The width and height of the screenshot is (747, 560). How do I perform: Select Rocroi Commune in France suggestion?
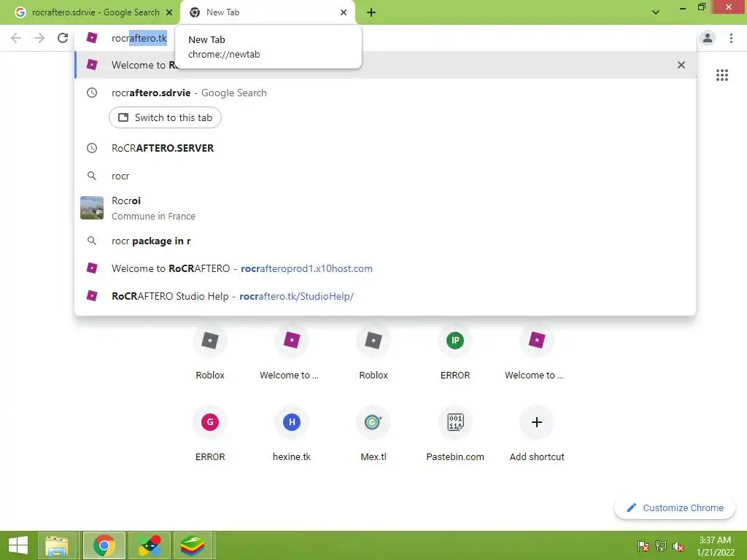pyautogui.click(x=385, y=208)
